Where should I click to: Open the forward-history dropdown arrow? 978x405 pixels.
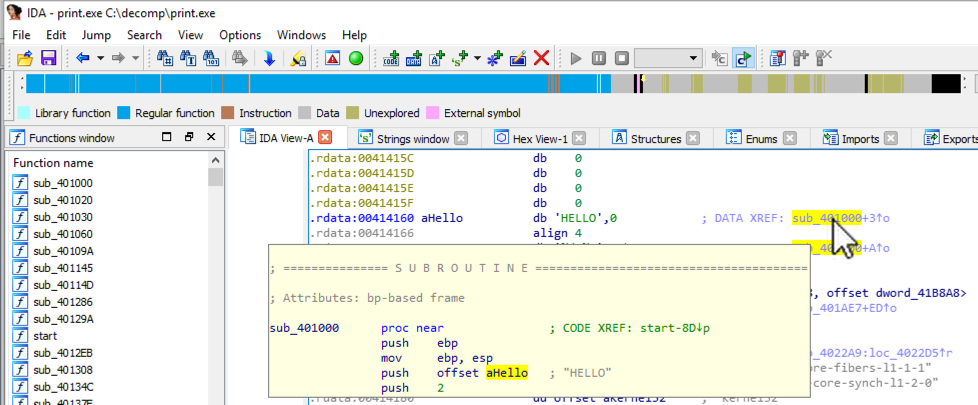(135, 58)
